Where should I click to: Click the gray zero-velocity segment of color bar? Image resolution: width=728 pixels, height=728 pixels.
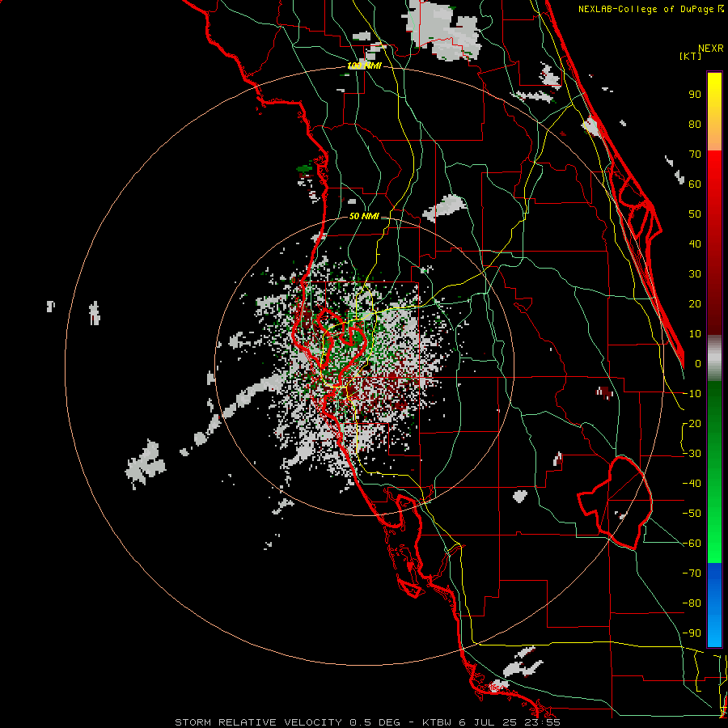(714, 358)
